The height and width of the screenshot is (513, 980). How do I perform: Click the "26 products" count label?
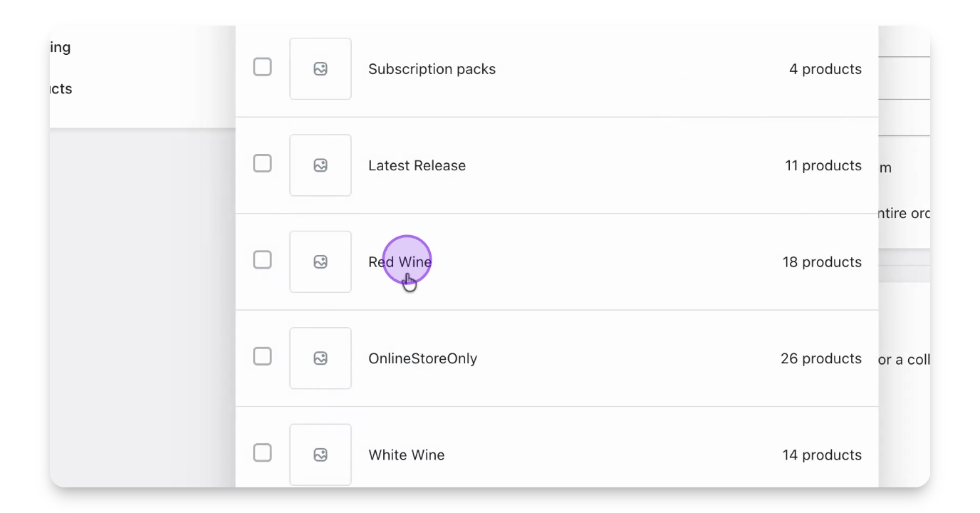820,358
